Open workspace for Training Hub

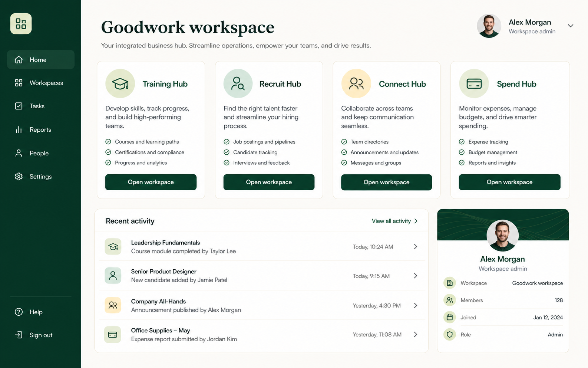click(151, 182)
